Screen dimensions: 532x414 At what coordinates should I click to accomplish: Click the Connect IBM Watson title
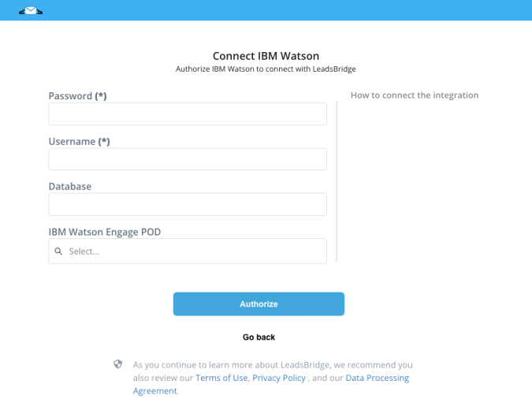(266, 56)
